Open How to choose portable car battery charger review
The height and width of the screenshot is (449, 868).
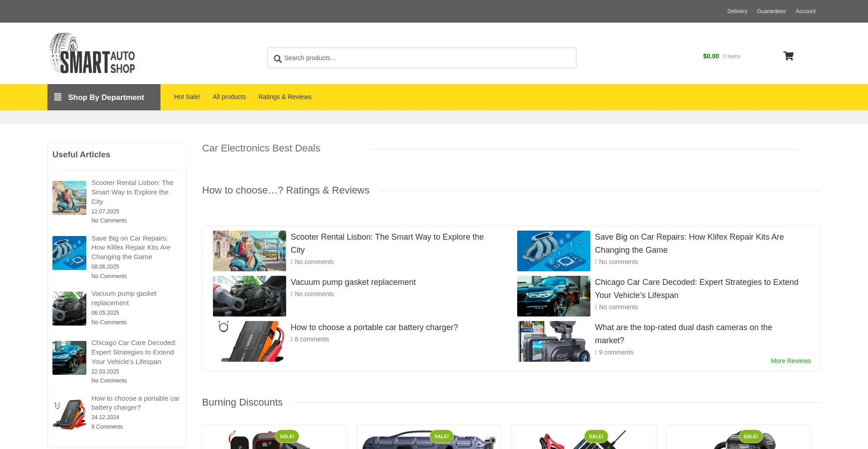(x=374, y=327)
